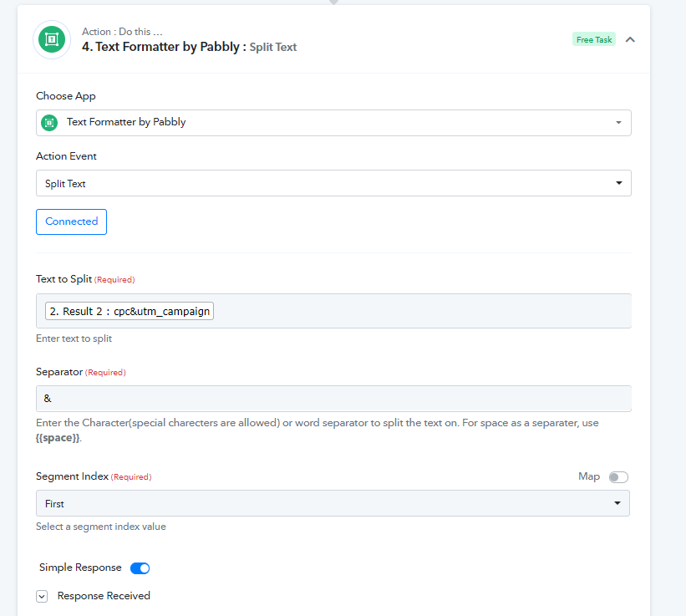Click the 'Map' label text

pos(589,476)
